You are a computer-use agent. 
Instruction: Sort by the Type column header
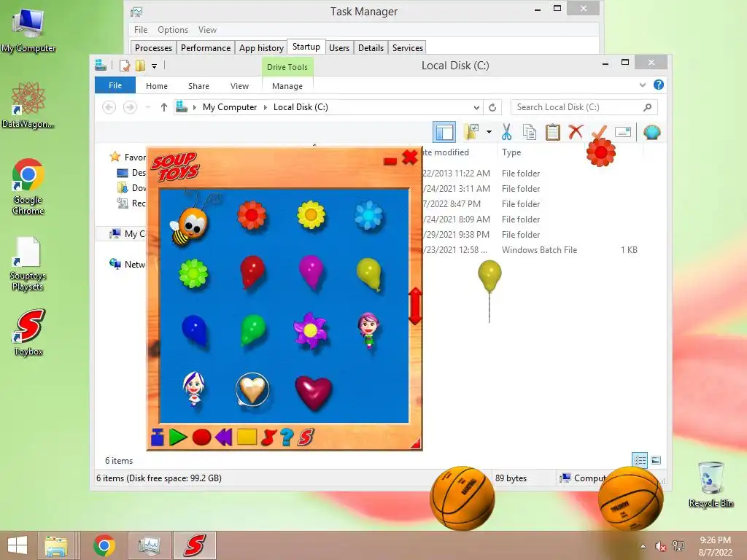click(511, 152)
